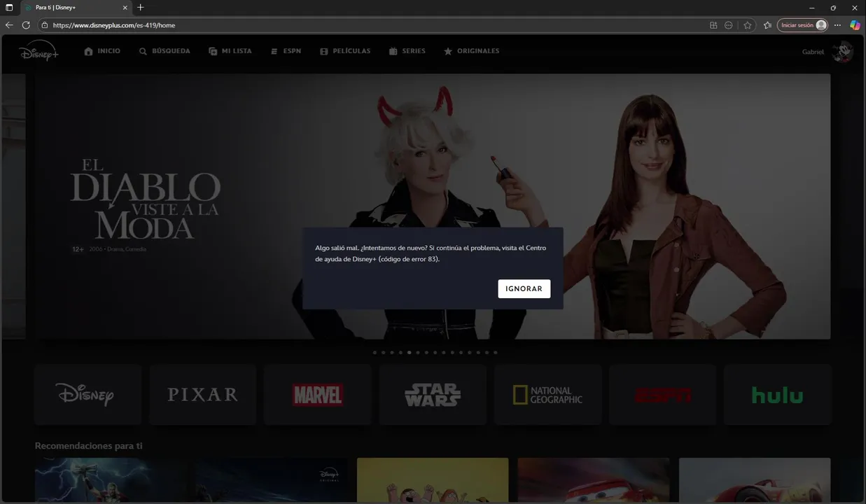Click the first carousel pagination dot
Image resolution: width=866 pixels, height=504 pixels.
(375, 353)
